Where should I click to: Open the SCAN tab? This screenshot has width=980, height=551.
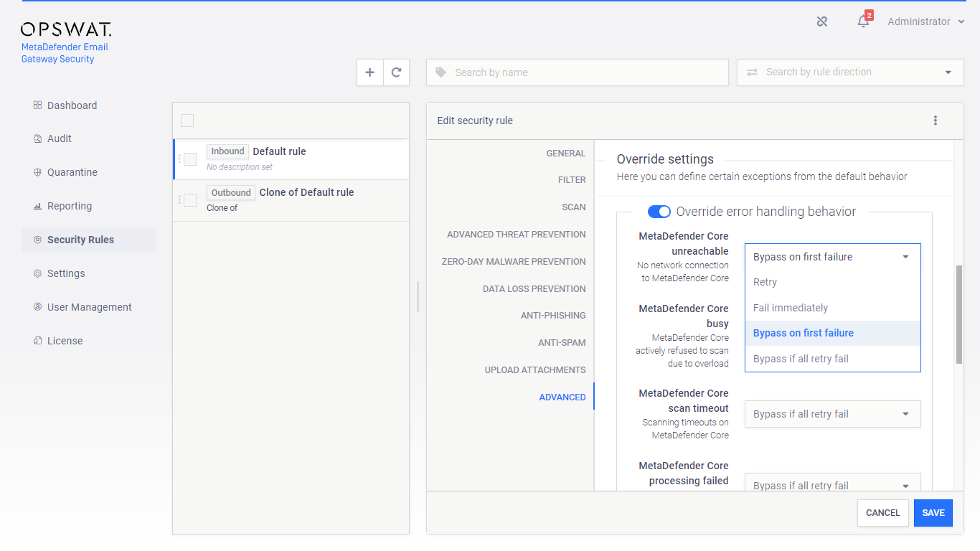(574, 207)
